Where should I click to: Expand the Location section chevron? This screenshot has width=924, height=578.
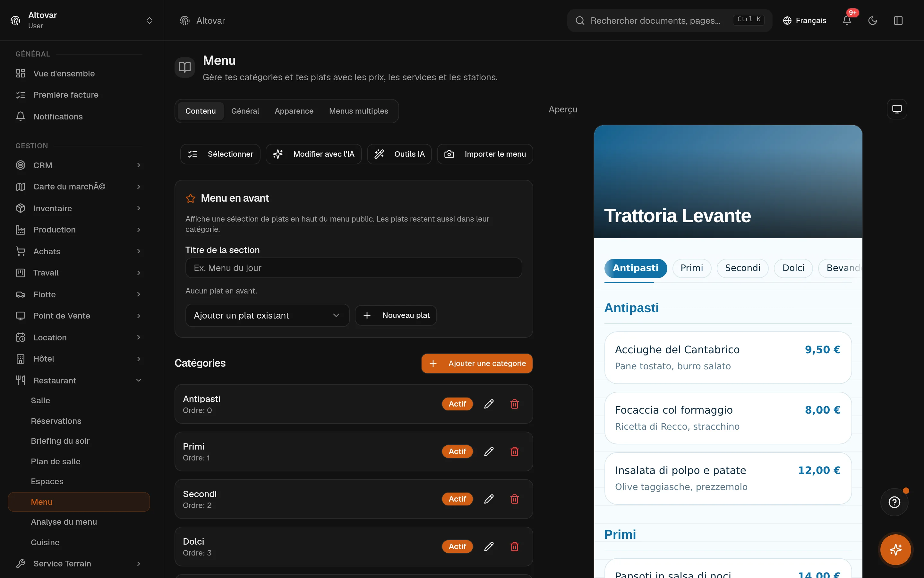pos(139,337)
